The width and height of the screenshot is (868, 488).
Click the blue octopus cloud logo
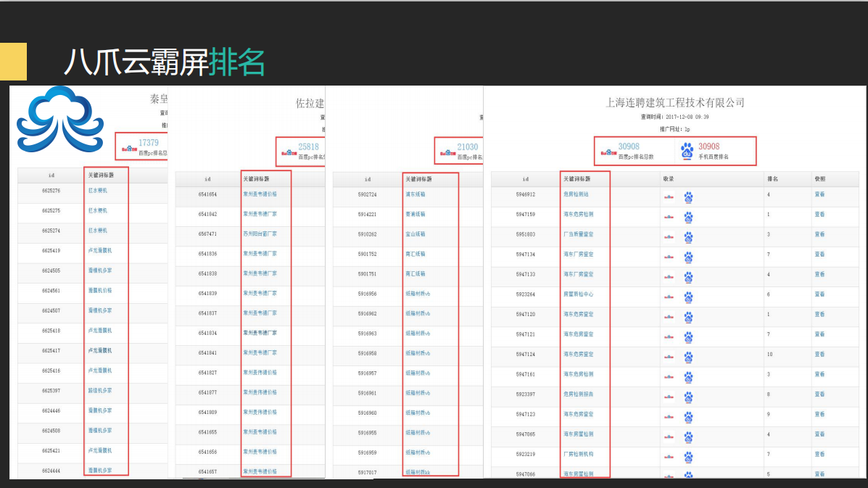pyautogui.click(x=59, y=119)
